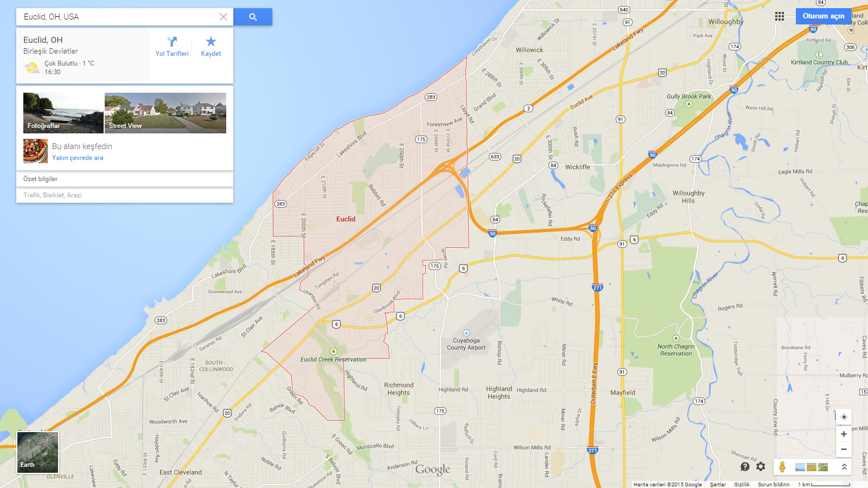Click the Oturum açın sign-in button

point(824,16)
